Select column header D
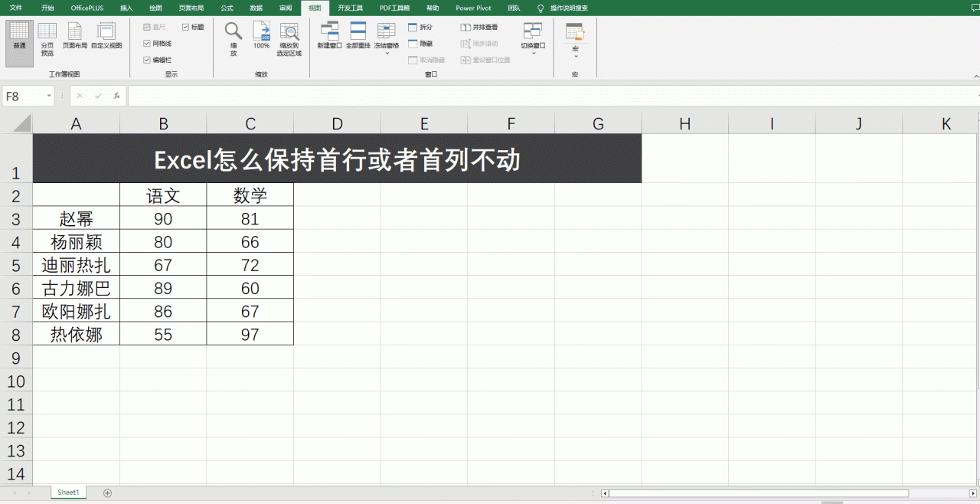980x504 pixels. 337,124
